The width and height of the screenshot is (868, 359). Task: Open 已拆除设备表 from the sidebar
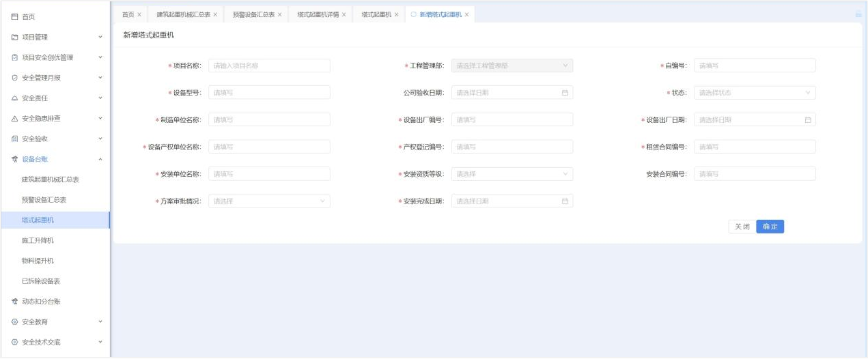point(41,281)
